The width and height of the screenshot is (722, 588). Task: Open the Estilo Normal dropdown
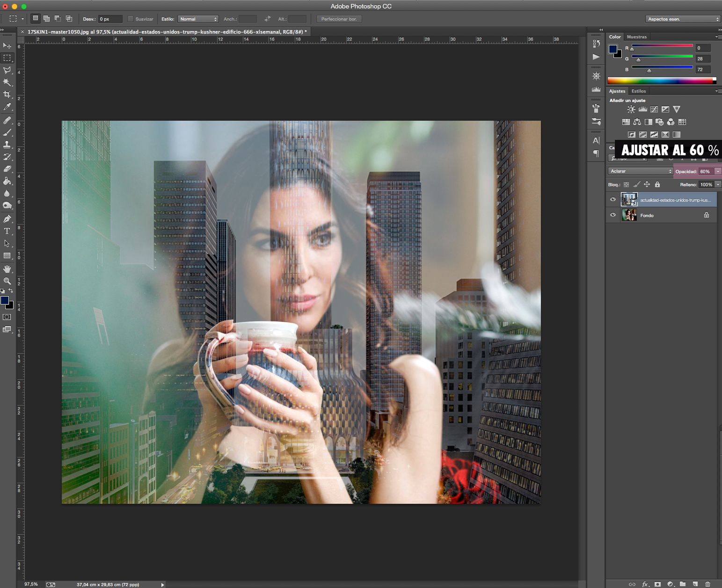tap(198, 19)
